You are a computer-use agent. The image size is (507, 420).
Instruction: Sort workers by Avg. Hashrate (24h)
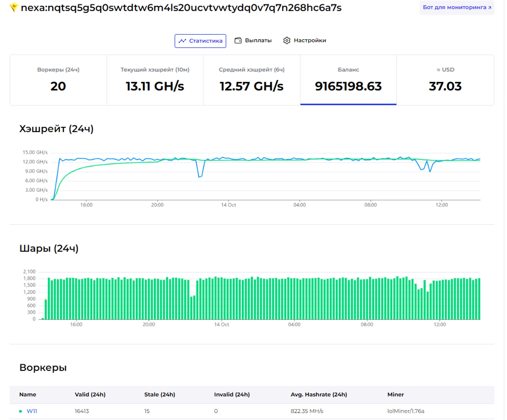[x=318, y=394]
